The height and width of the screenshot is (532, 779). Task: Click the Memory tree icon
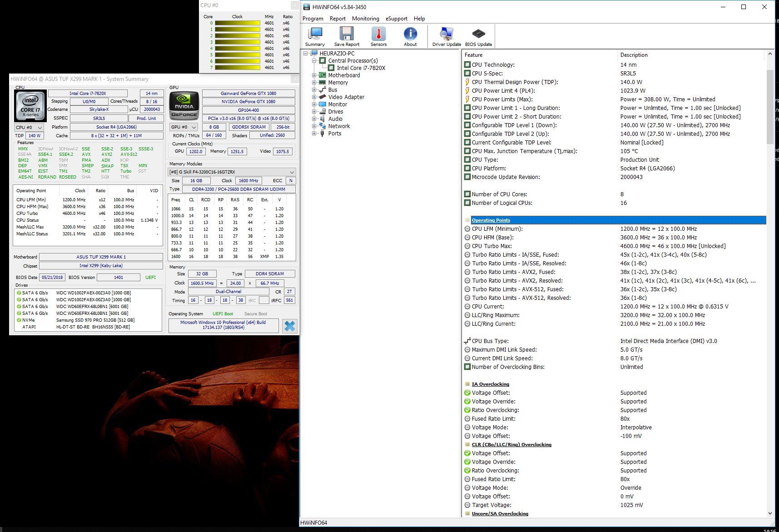(323, 82)
